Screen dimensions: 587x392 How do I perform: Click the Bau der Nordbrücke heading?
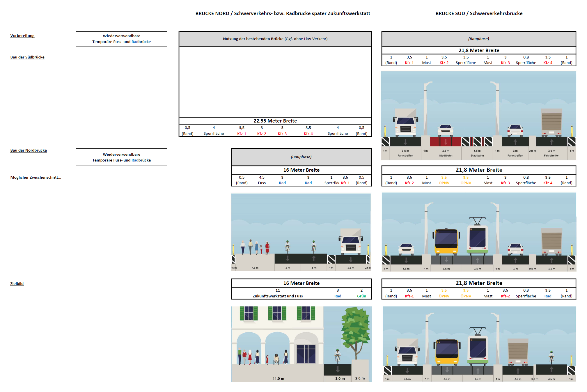(29, 150)
